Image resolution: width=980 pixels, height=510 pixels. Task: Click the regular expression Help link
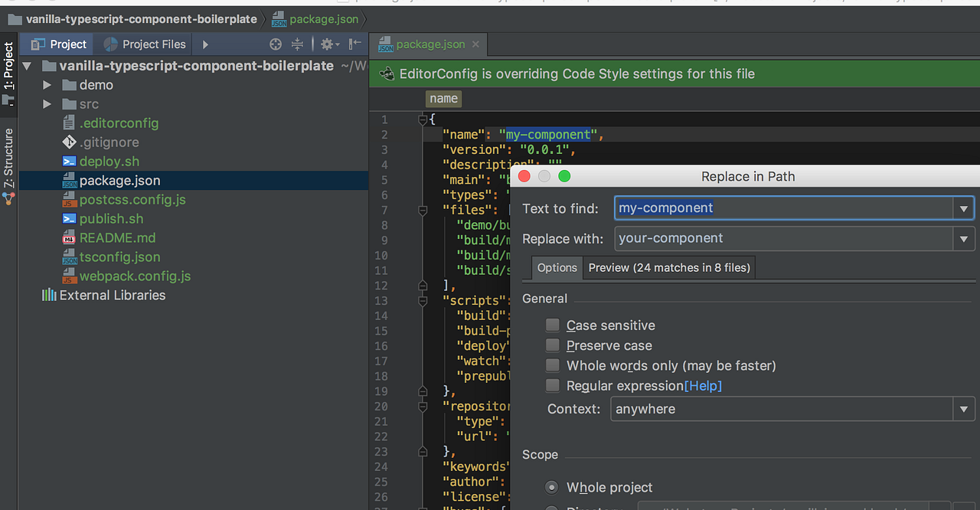(x=703, y=386)
